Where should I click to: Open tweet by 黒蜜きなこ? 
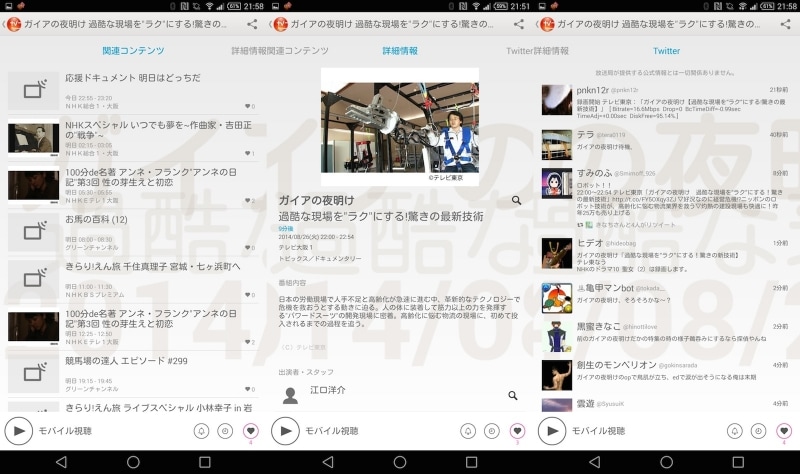(x=665, y=336)
